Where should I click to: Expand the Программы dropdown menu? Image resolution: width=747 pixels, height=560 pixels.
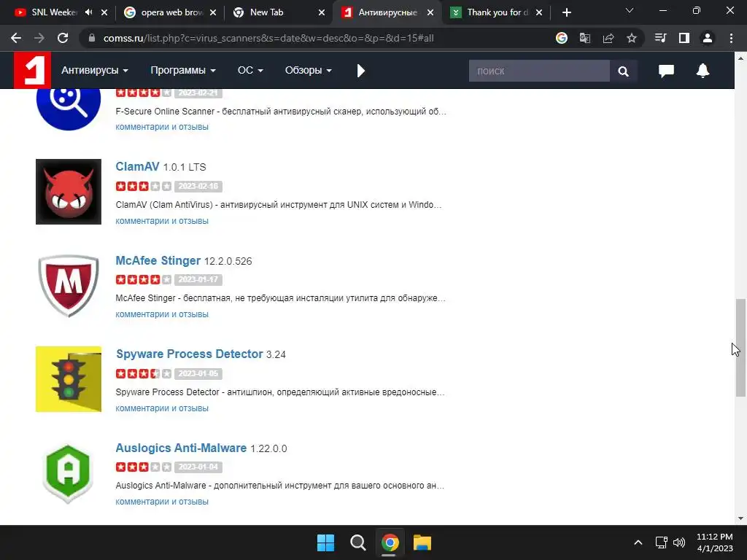tap(183, 71)
